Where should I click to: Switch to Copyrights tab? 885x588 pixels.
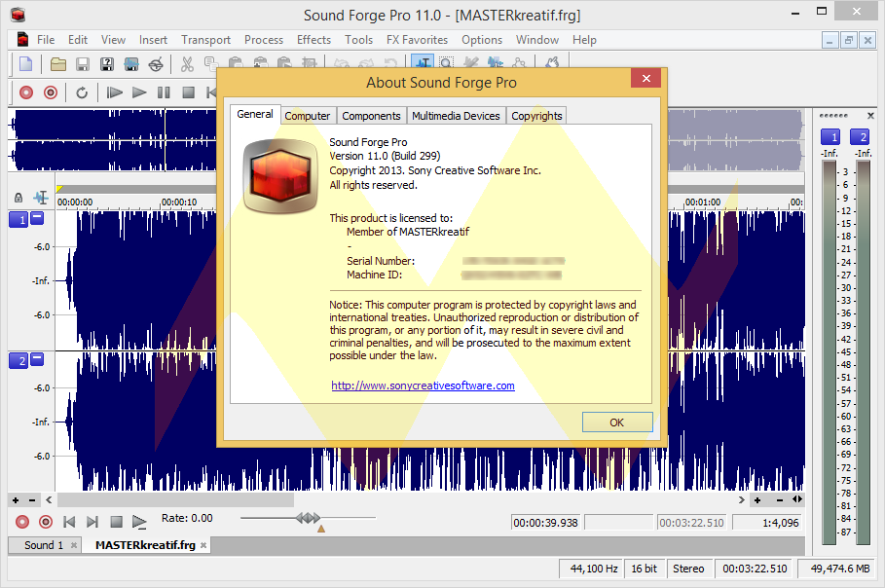pyautogui.click(x=536, y=116)
